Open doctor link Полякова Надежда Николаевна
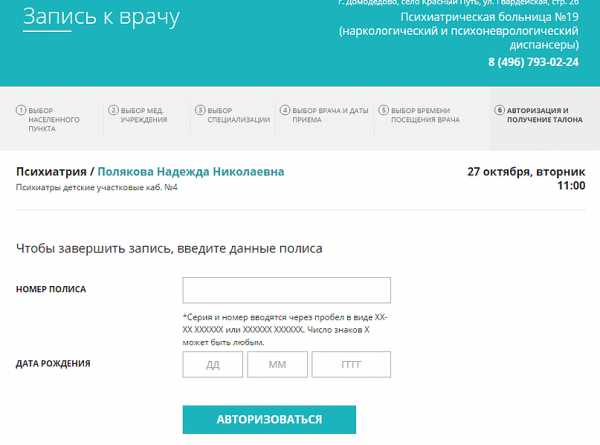600x445 pixels. [x=191, y=171]
